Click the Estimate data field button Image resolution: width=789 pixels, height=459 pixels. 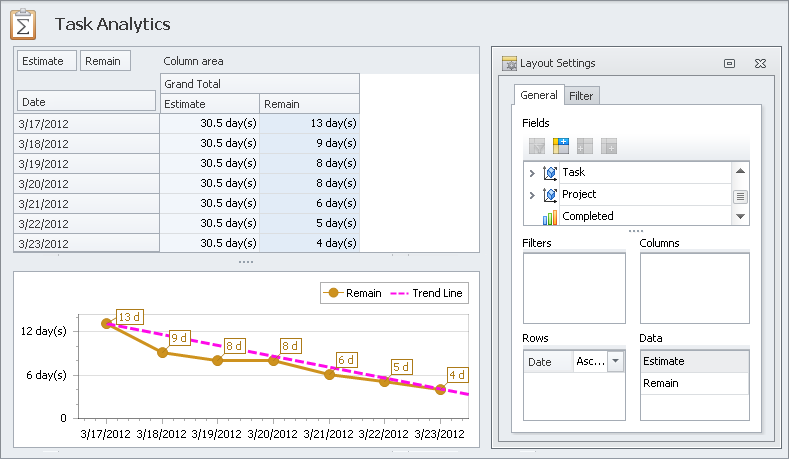click(x=47, y=61)
